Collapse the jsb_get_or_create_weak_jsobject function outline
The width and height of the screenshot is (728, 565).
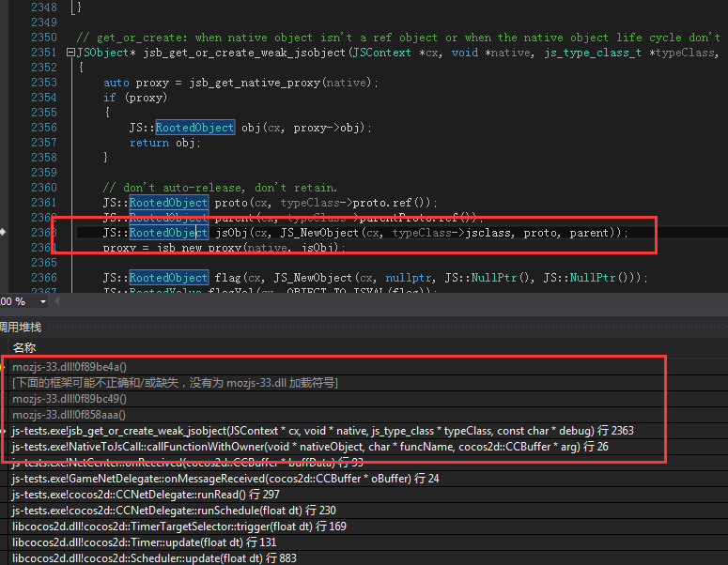tap(70, 53)
